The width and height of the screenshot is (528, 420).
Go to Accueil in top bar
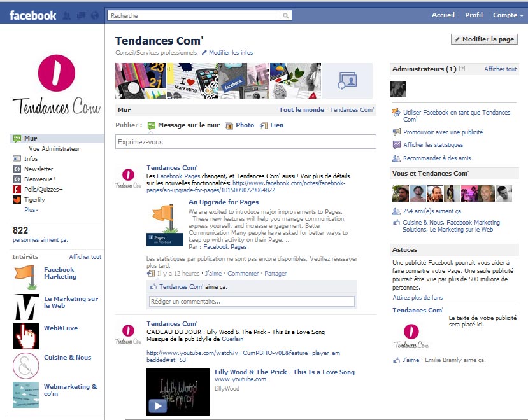[443, 15]
